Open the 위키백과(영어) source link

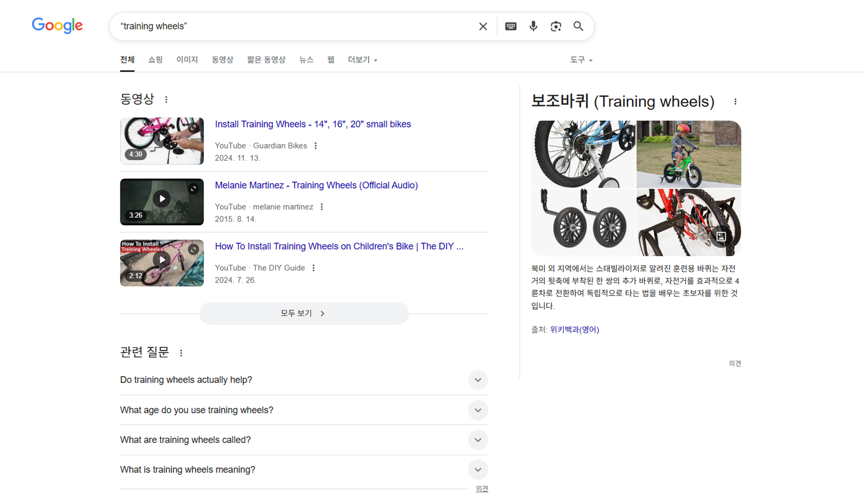[x=574, y=329]
